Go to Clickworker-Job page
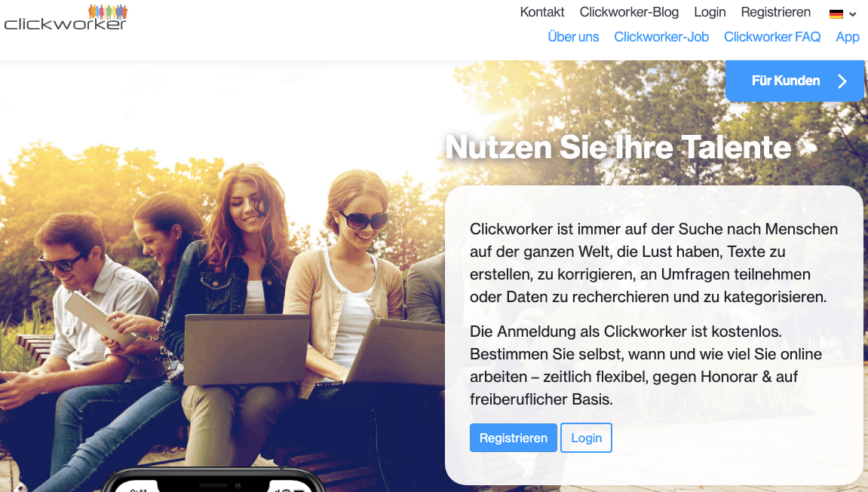 point(661,37)
